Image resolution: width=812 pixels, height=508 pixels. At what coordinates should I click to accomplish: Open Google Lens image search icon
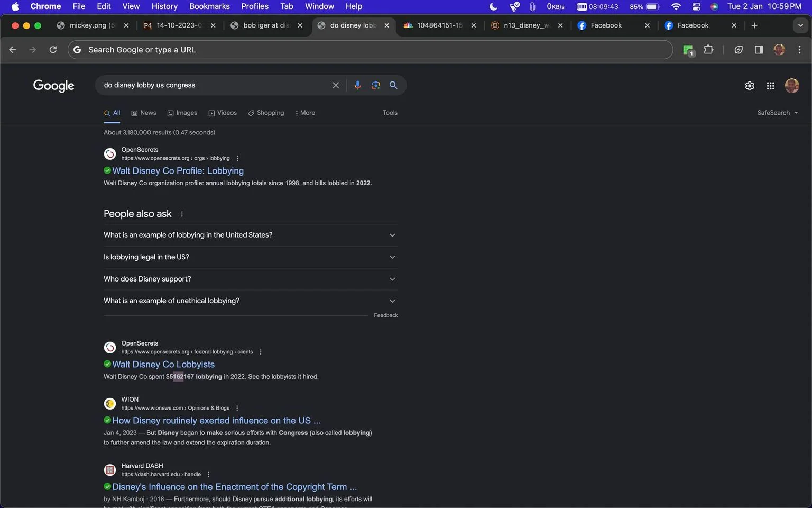coord(375,85)
